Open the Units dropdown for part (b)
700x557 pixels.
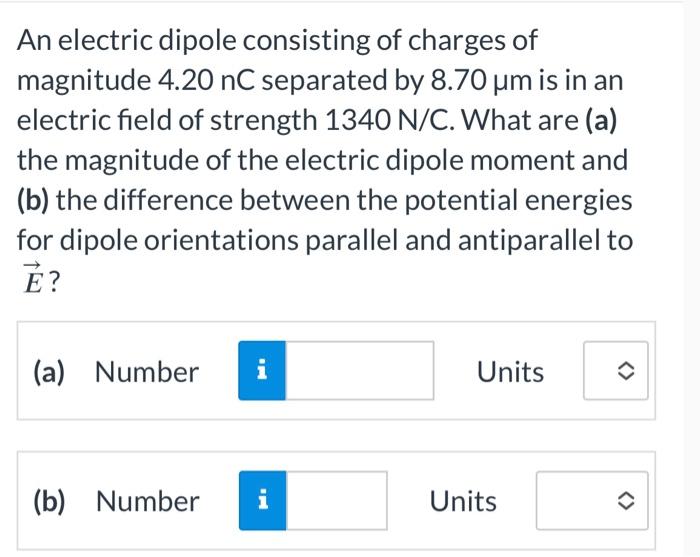tap(592, 500)
